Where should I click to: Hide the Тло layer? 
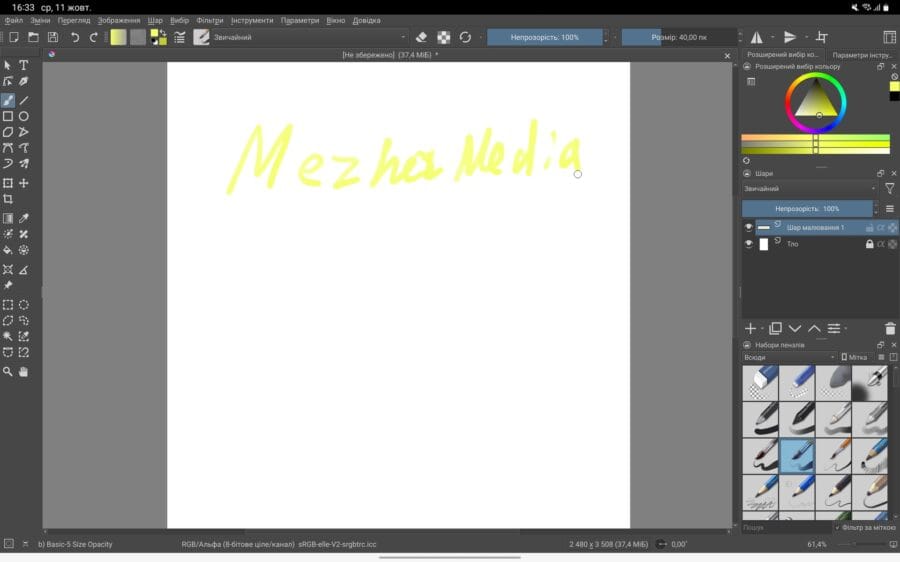(x=748, y=244)
